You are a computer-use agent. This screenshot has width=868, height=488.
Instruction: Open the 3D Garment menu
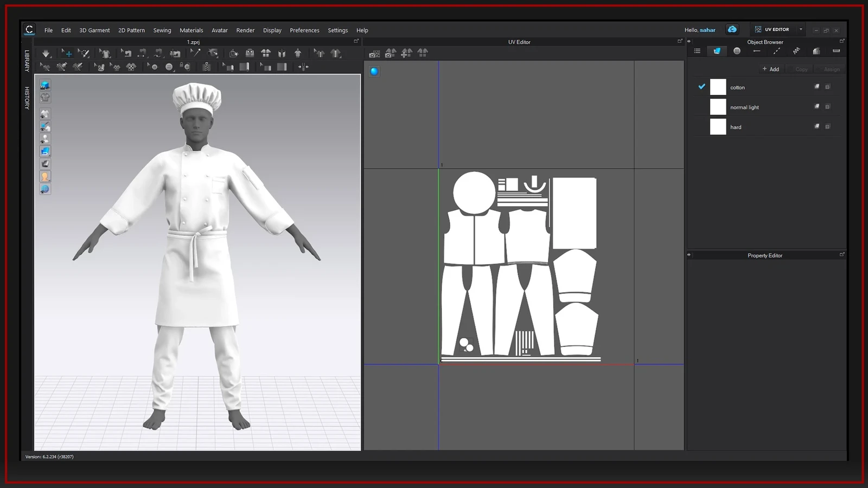click(x=94, y=30)
